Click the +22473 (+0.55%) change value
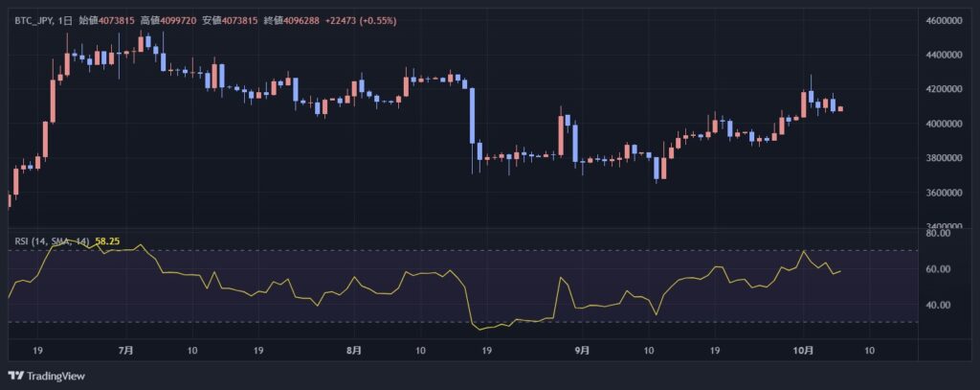This screenshot has width=980, height=390. [x=363, y=20]
